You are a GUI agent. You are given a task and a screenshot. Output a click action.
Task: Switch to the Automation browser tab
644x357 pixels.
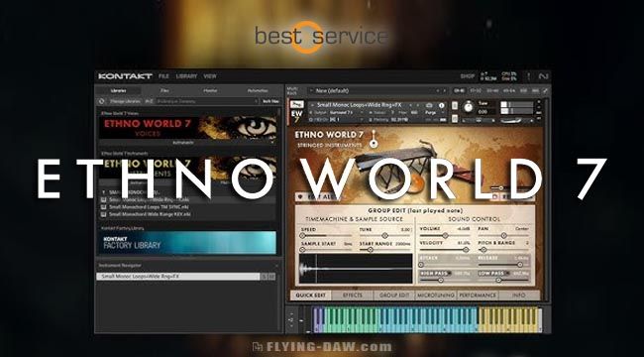258,90
